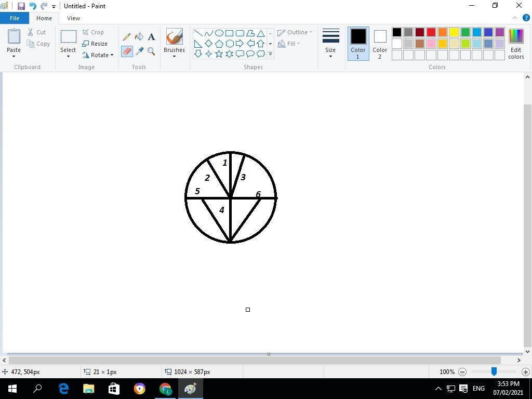Click the Redo arrow in title bar
Viewport: 532px width, 399px height.
click(44, 6)
